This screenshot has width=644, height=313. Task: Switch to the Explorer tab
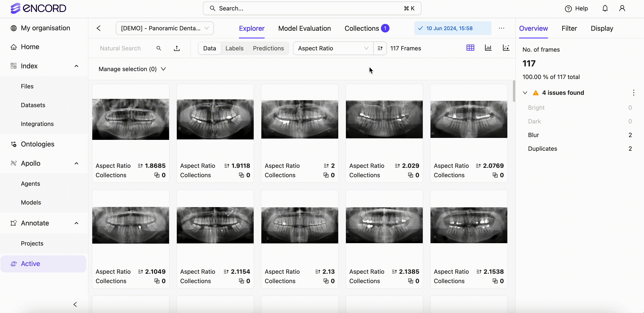[x=252, y=28]
